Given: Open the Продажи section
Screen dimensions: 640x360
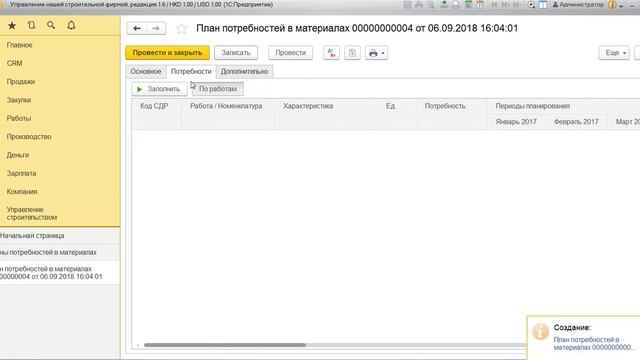Looking at the screenshot, I should 21,82.
